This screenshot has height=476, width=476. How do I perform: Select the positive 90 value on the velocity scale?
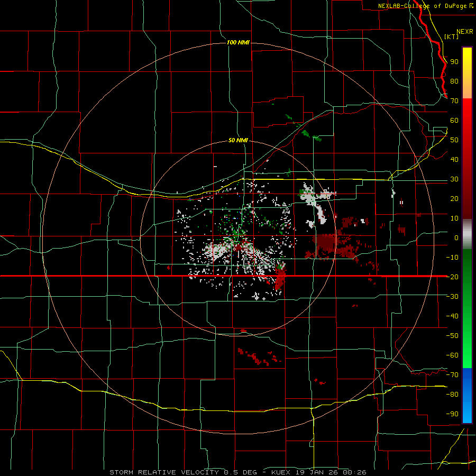point(454,62)
